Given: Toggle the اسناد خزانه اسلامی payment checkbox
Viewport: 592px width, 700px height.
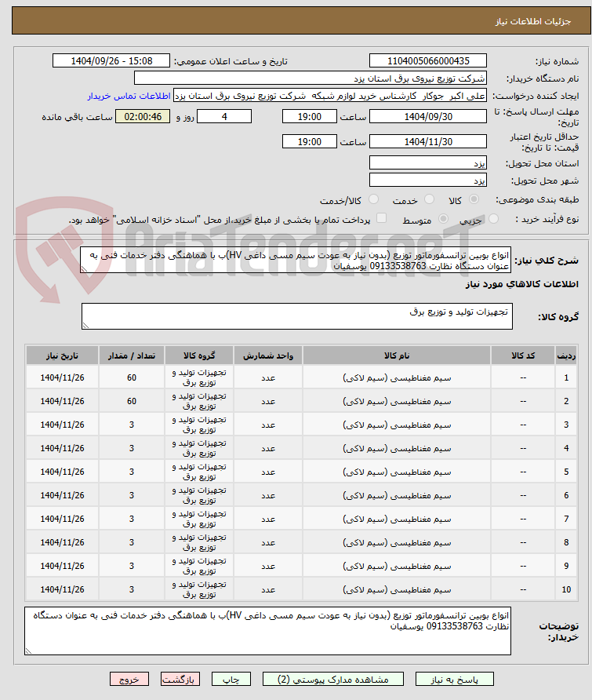Looking at the screenshot, I should (381, 218).
